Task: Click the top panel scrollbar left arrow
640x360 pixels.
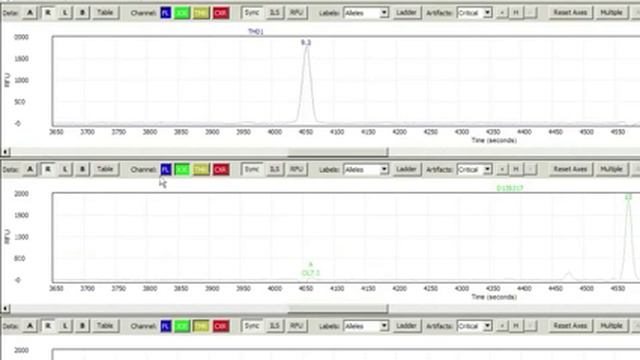Action: coord(5,152)
